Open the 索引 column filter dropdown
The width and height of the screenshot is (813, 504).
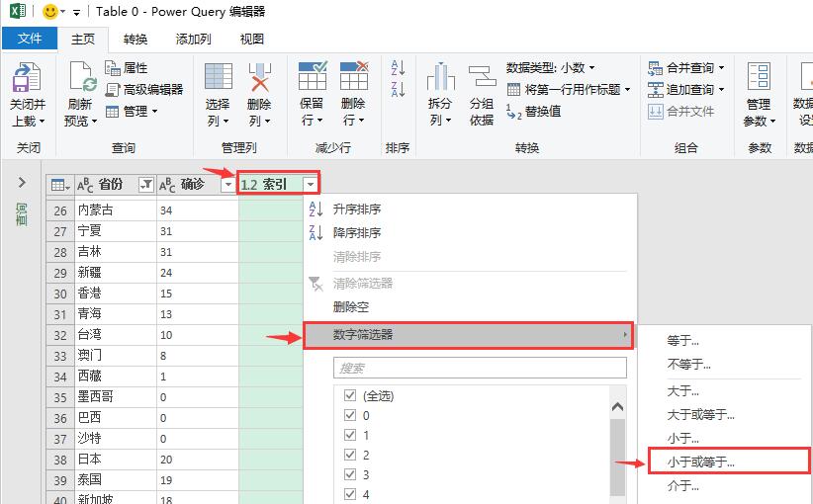(312, 184)
